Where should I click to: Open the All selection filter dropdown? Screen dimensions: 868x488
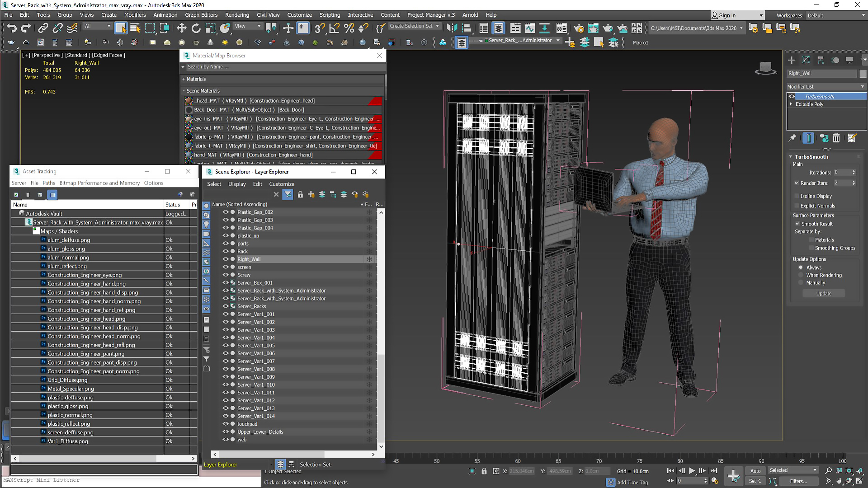98,26
